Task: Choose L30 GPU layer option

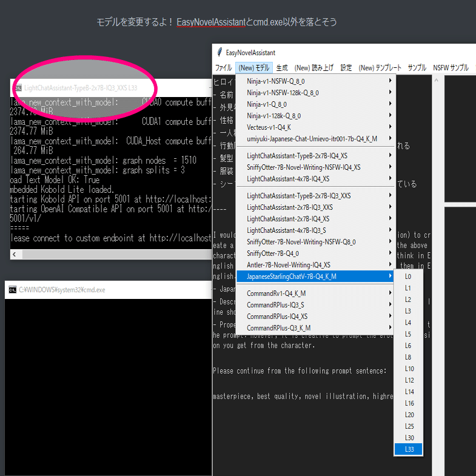Action: pos(408,438)
